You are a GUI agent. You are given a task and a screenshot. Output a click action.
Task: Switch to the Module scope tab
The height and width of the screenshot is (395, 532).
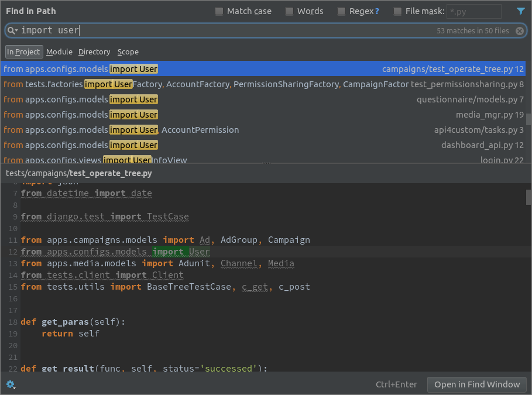tap(59, 51)
